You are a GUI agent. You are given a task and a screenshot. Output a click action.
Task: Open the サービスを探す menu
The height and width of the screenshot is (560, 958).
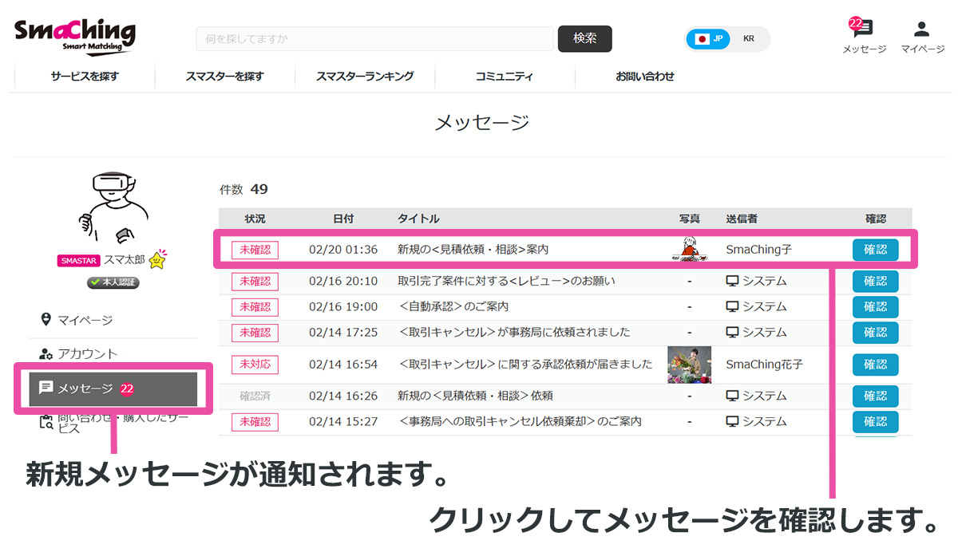pyautogui.click(x=85, y=77)
